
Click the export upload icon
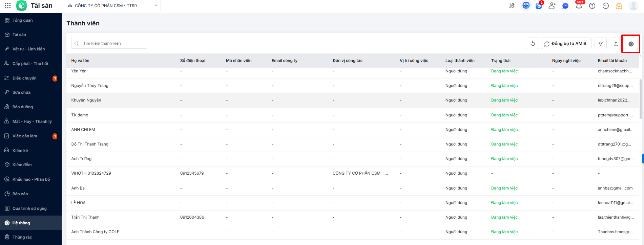616,44
